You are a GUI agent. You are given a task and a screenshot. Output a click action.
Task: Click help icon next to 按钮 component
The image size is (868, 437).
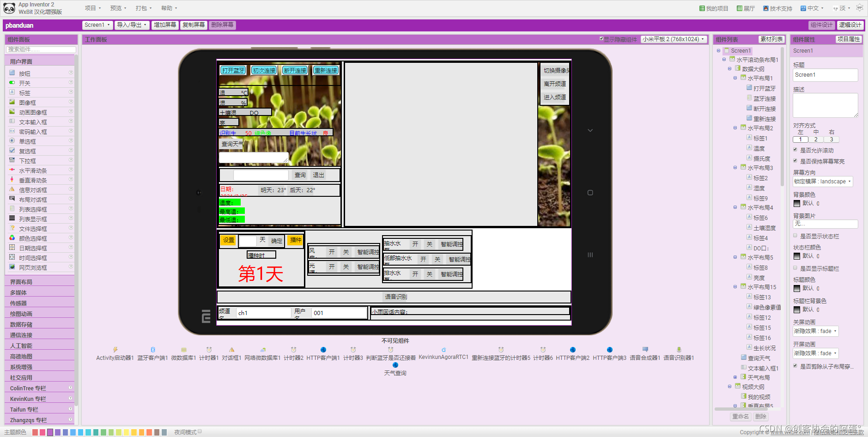(x=71, y=73)
